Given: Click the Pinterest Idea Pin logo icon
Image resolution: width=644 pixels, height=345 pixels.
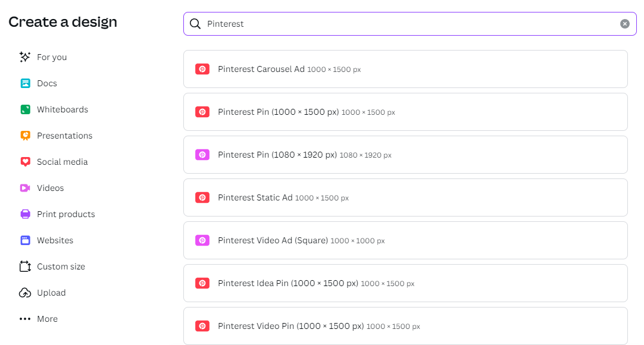Looking at the screenshot, I should click(202, 283).
